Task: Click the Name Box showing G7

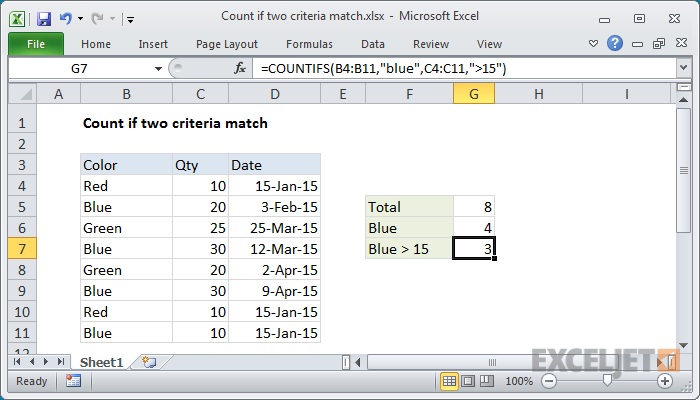Action: (79, 69)
